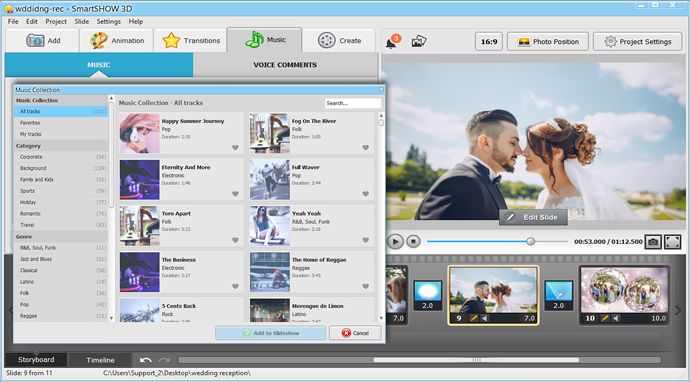Switch to the Transitions tab
Viewport: 690px width, 382px height.
(191, 40)
